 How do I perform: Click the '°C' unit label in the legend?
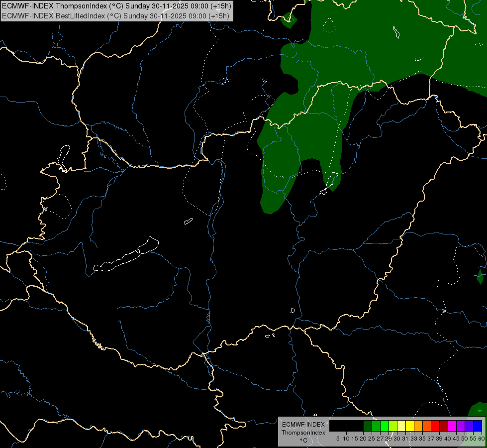coord(304,440)
